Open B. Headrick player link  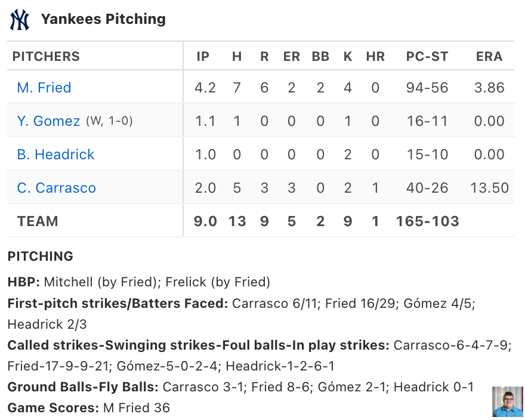click(x=55, y=155)
